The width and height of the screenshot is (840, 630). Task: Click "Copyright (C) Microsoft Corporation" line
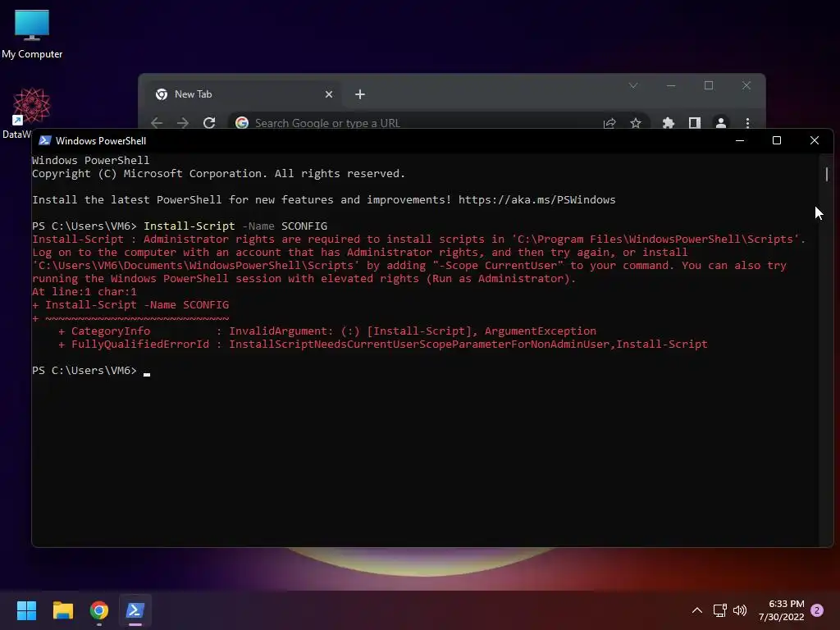218,174
